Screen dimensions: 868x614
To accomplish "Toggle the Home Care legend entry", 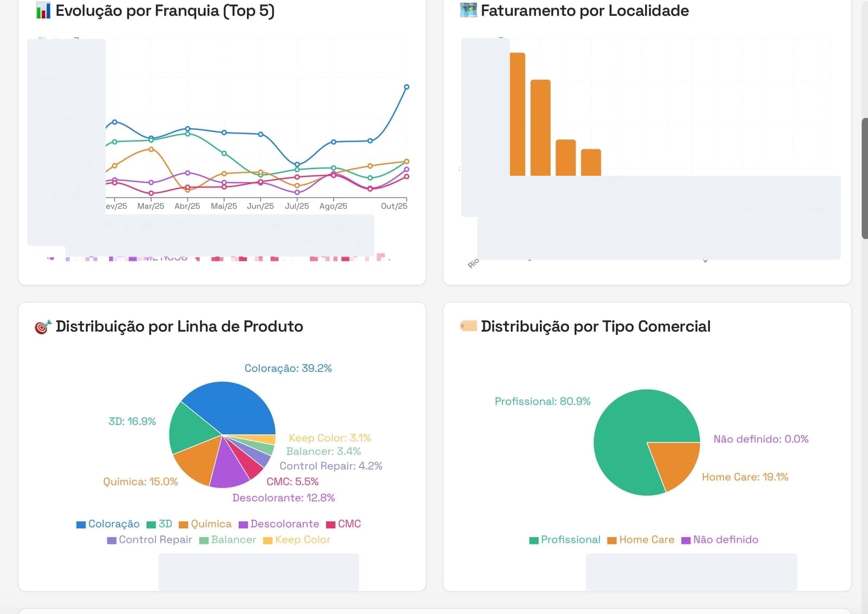I will coord(641,540).
